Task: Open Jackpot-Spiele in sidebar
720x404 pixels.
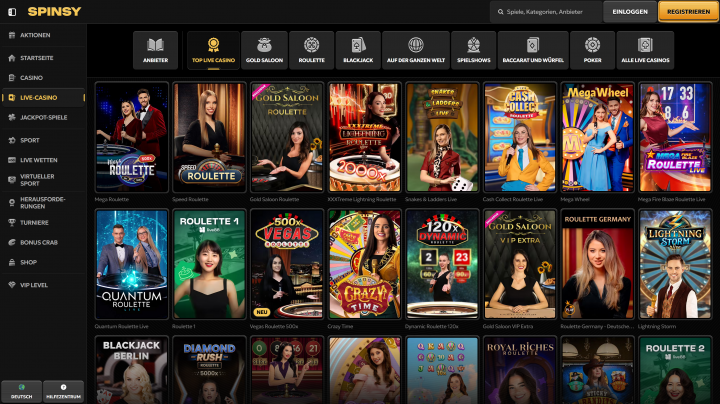Action: [43, 118]
